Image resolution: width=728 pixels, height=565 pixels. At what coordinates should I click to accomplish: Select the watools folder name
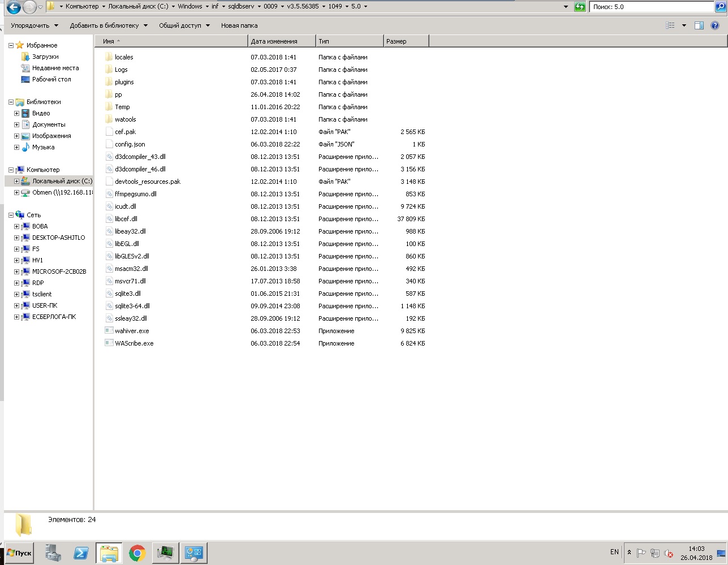[126, 119]
